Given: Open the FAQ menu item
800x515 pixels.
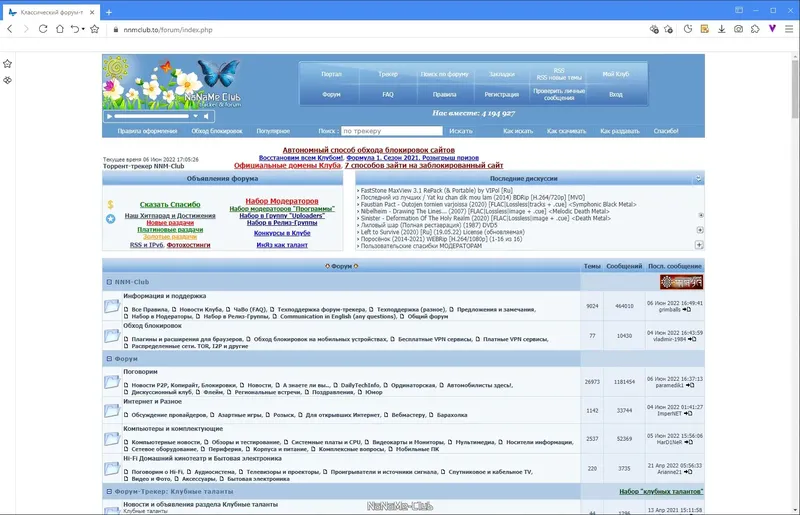Looking at the screenshot, I should click(388, 94).
